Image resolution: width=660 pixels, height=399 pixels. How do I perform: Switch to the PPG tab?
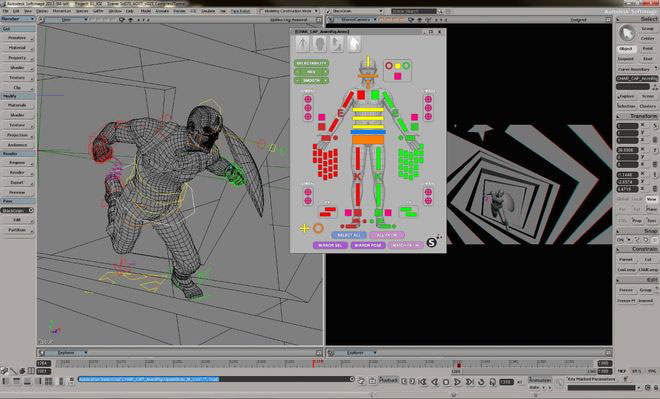coord(652,371)
